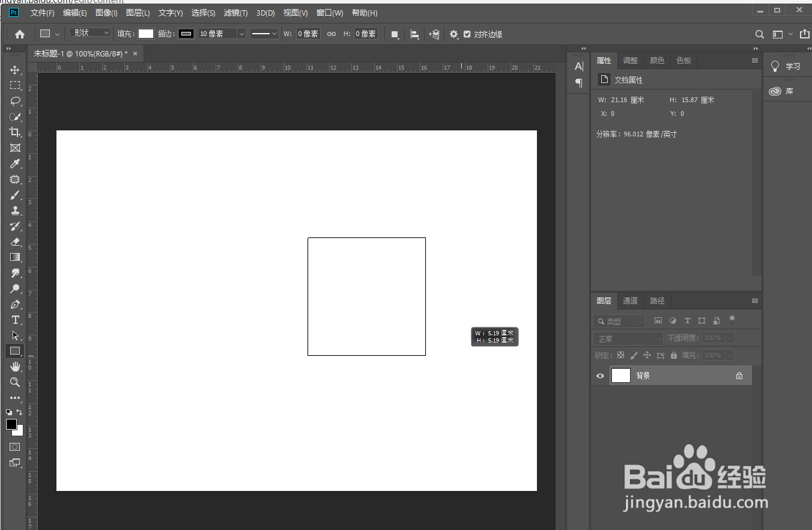Select the Dodge tool
This screenshot has width=812, height=530.
15,288
